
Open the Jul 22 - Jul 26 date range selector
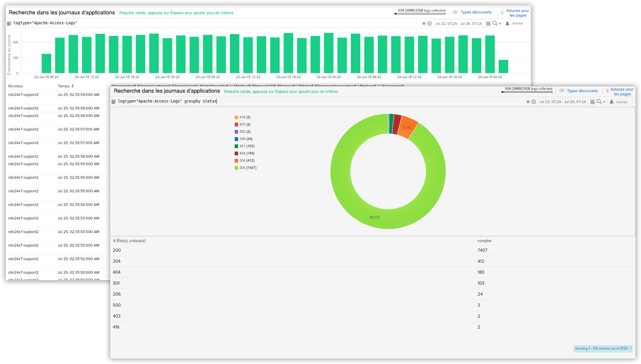564,102
